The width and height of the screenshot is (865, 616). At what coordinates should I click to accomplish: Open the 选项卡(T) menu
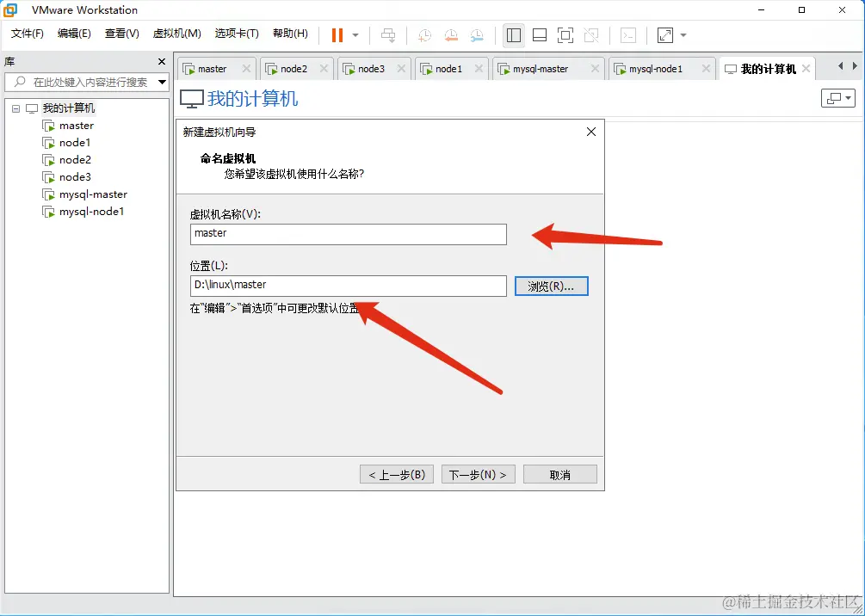click(x=237, y=34)
